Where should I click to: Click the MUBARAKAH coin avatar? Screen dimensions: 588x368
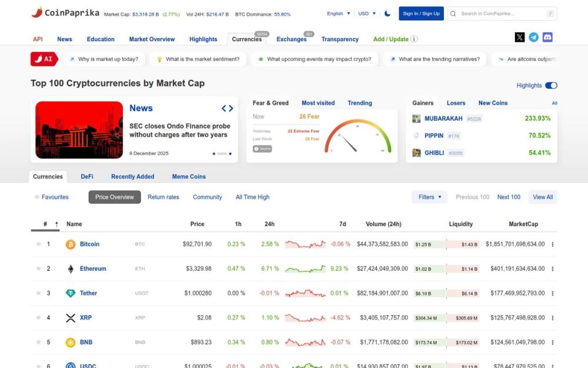[x=416, y=119]
